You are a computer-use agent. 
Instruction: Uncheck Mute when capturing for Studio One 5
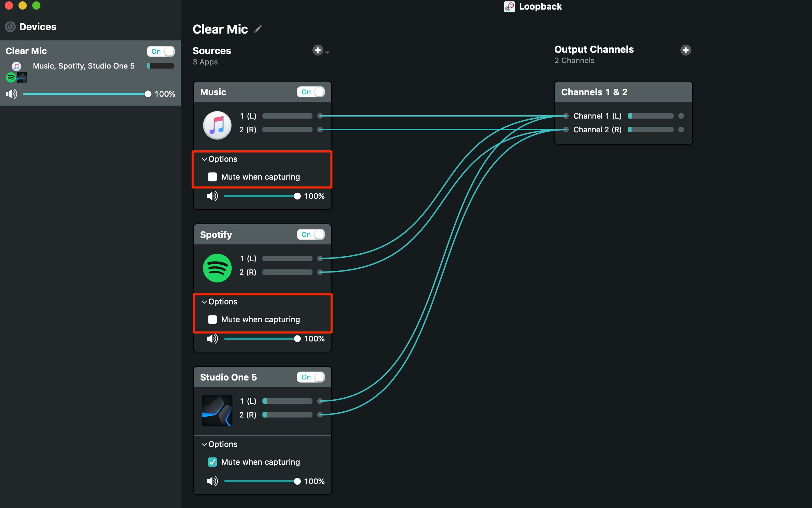(212, 462)
